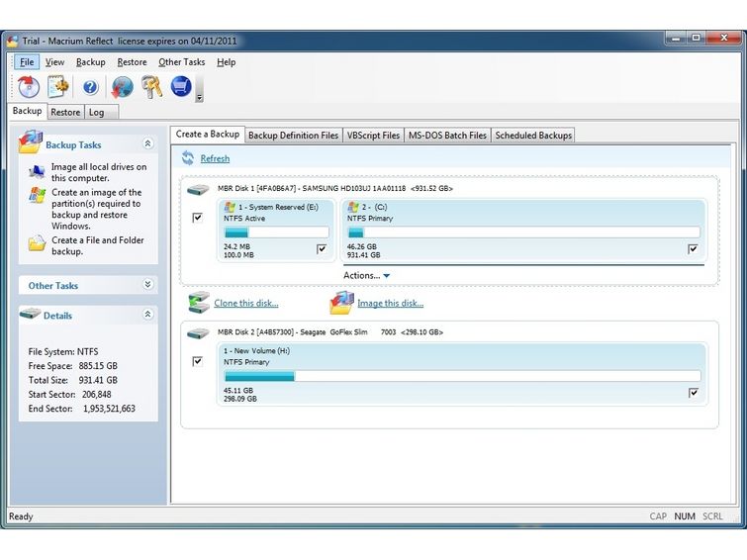Click the System Reserved partition usage bar
Screen dimensions: 747x560
coord(276,233)
